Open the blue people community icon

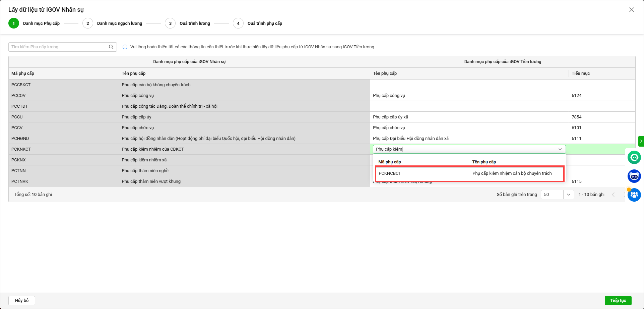[634, 195]
